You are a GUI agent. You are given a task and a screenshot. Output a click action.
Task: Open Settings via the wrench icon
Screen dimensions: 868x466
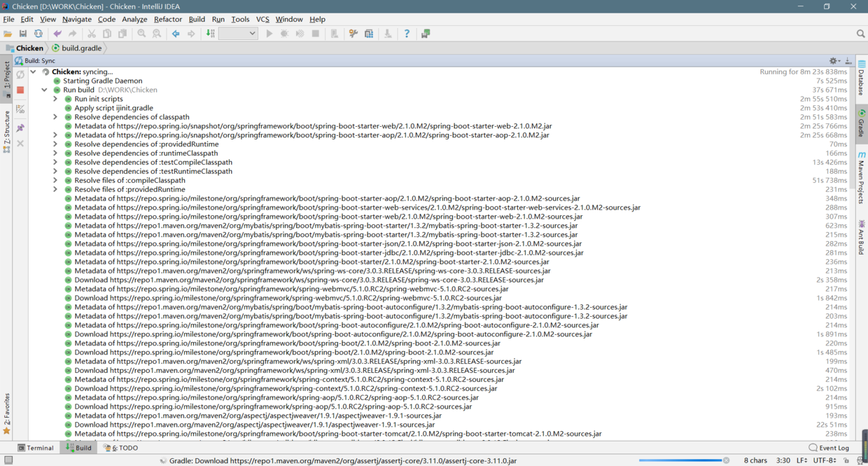[353, 34]
